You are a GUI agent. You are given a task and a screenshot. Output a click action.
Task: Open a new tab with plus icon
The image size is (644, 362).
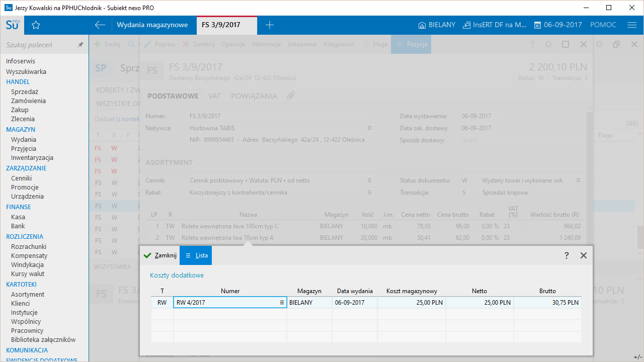[270, 25]
